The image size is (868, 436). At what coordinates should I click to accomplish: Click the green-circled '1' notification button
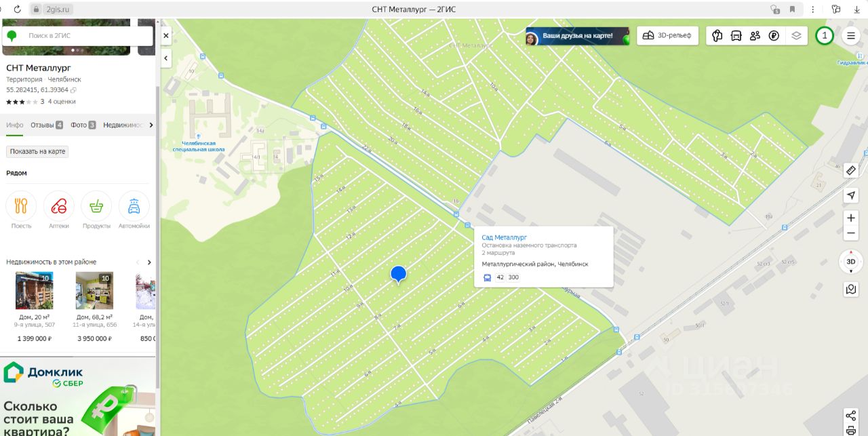click(824, 36)
